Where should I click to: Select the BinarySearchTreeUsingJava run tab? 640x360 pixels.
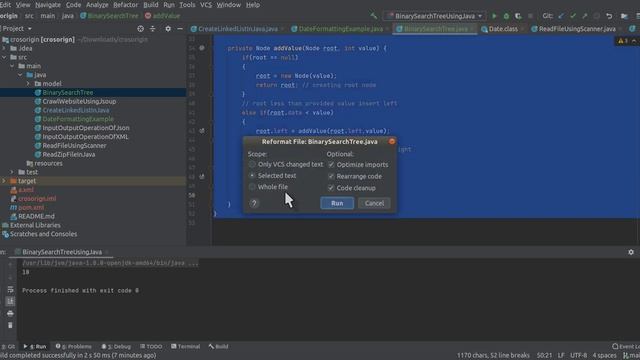[62, 252]
